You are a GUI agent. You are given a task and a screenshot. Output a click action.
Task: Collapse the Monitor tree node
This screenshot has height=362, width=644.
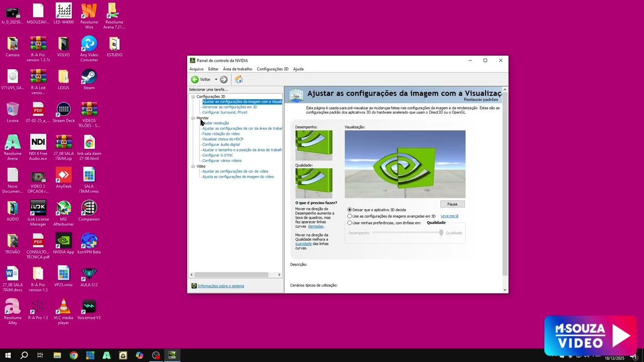193,118
